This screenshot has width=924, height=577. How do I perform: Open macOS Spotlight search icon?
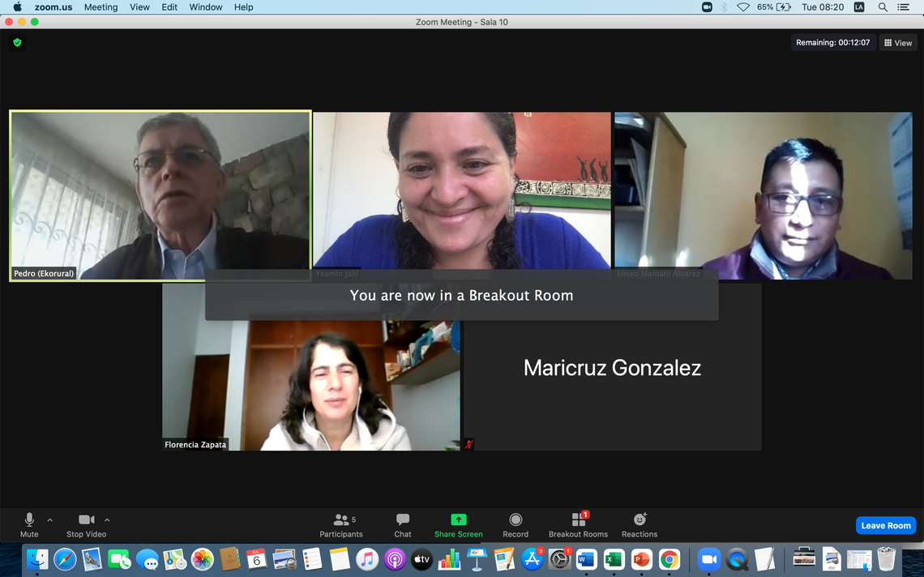coord(883,7)
